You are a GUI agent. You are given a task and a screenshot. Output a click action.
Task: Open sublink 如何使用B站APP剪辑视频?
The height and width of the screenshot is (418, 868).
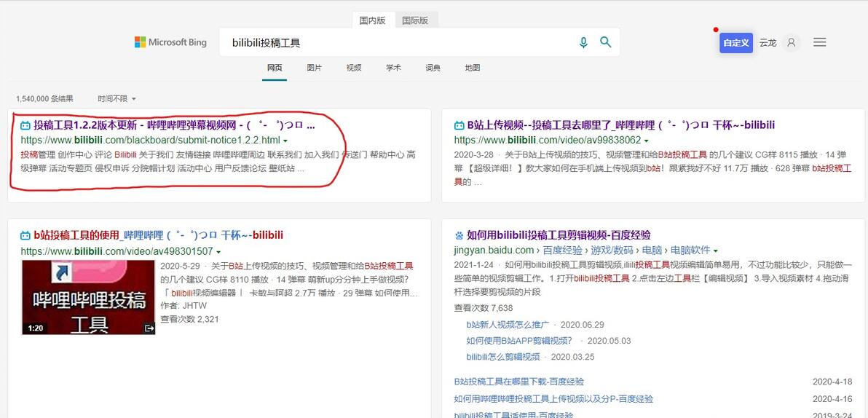click(519, 341)
